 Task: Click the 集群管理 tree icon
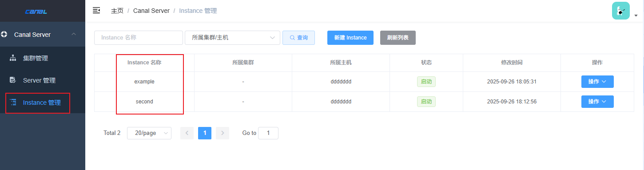[x=13, y=58]
